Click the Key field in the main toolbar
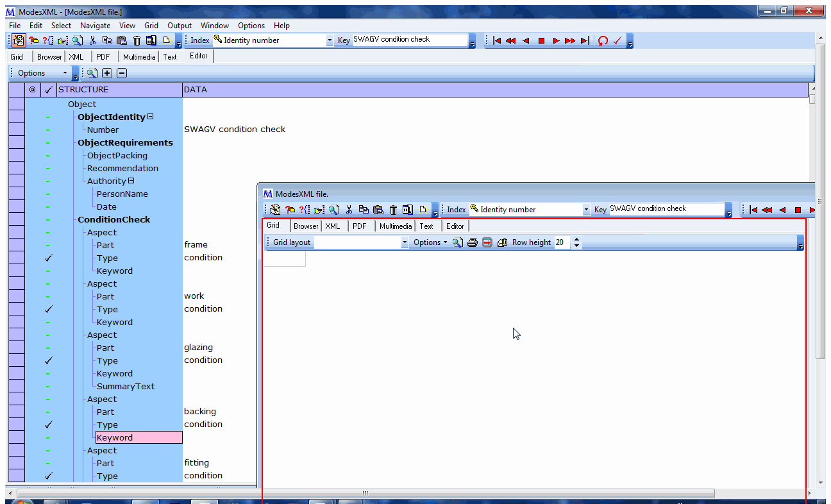Screen dimensions: 831x504 tap(410, 40)
